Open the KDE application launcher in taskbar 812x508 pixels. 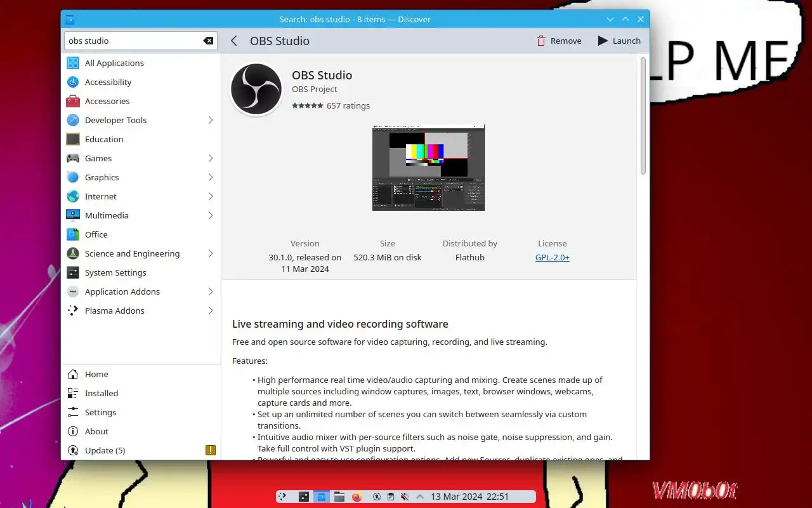(x=283, y=497)
